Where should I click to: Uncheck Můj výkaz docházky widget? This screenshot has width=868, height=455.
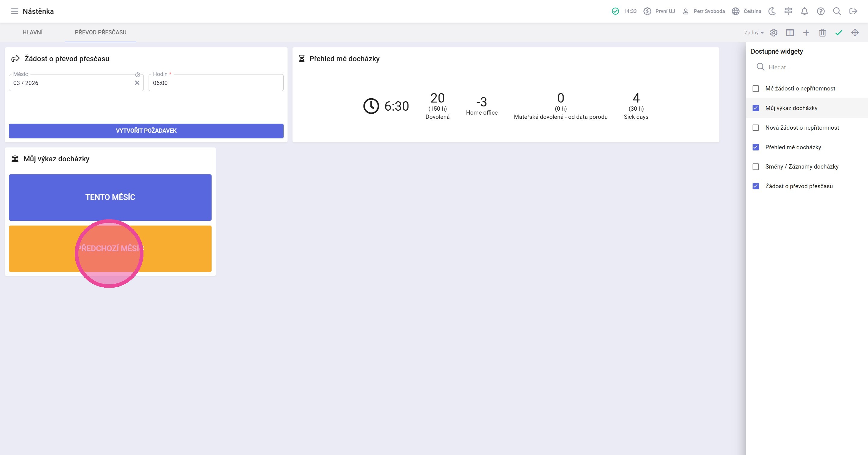click(756, 108)
